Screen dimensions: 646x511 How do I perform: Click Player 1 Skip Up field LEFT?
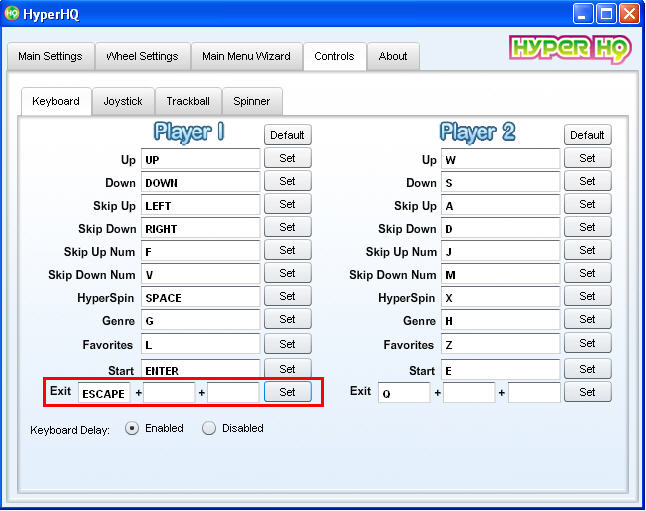tap(201, 205)
